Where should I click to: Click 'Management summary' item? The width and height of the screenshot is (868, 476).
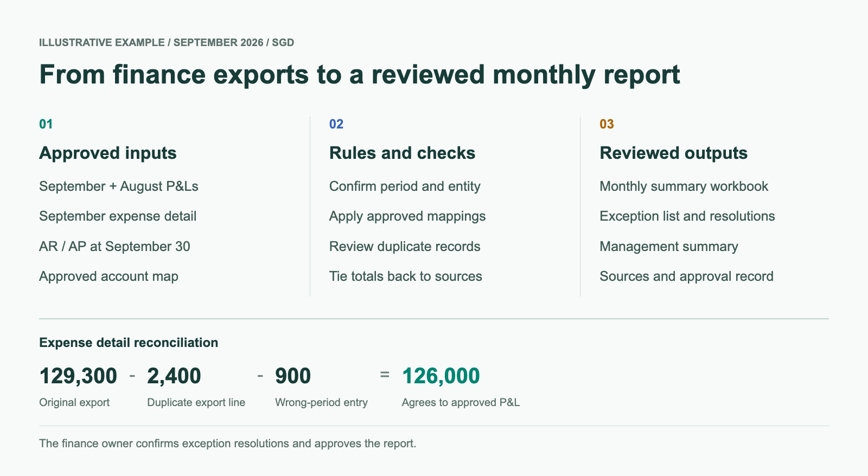669,247
